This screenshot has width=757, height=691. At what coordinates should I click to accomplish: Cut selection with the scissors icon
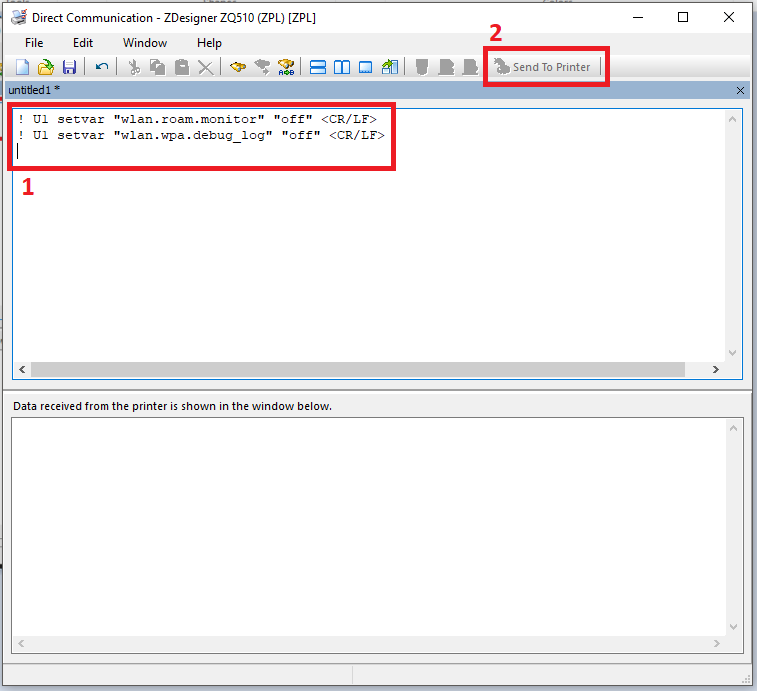(134, 67)
